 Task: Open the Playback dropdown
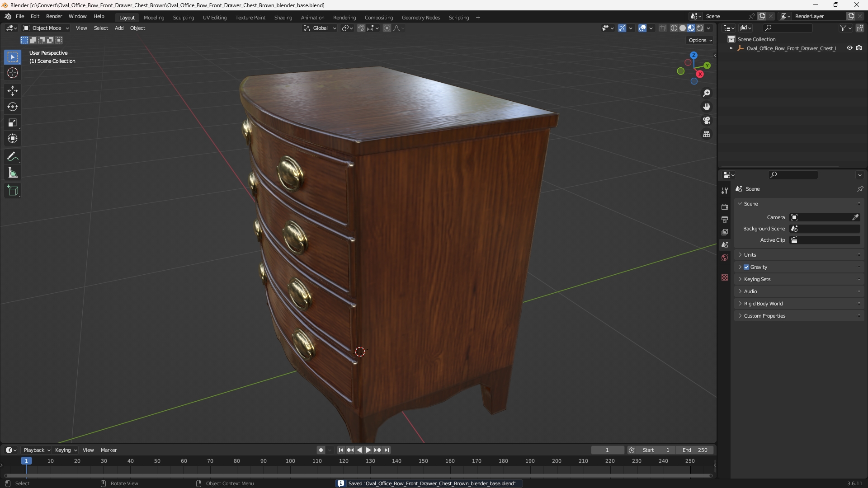click(x=37, y=450)
